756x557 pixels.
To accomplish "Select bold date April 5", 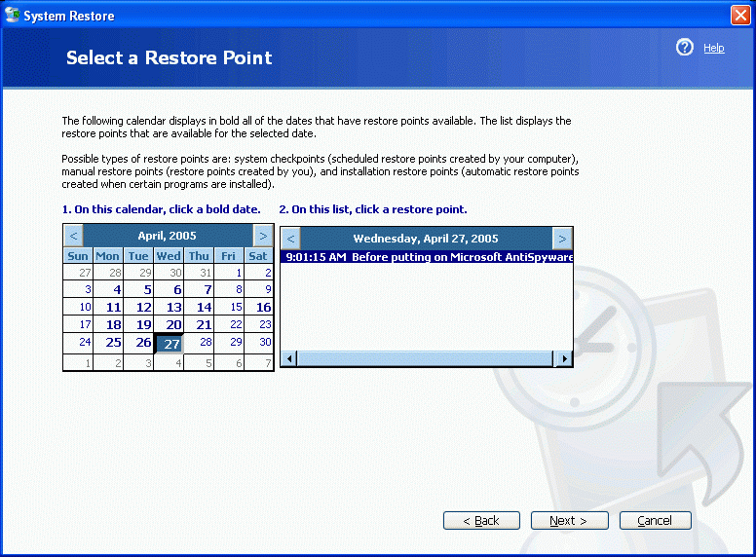I will [139, 289].
